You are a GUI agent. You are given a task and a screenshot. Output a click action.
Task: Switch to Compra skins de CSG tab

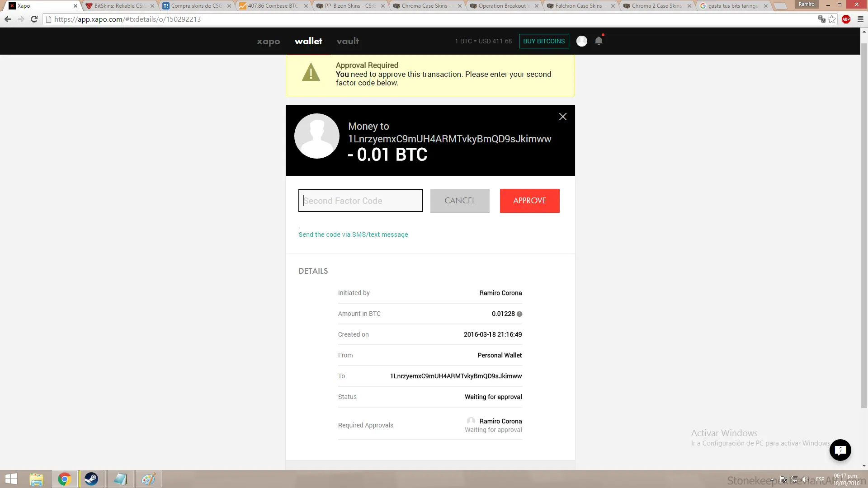[196, 6]
